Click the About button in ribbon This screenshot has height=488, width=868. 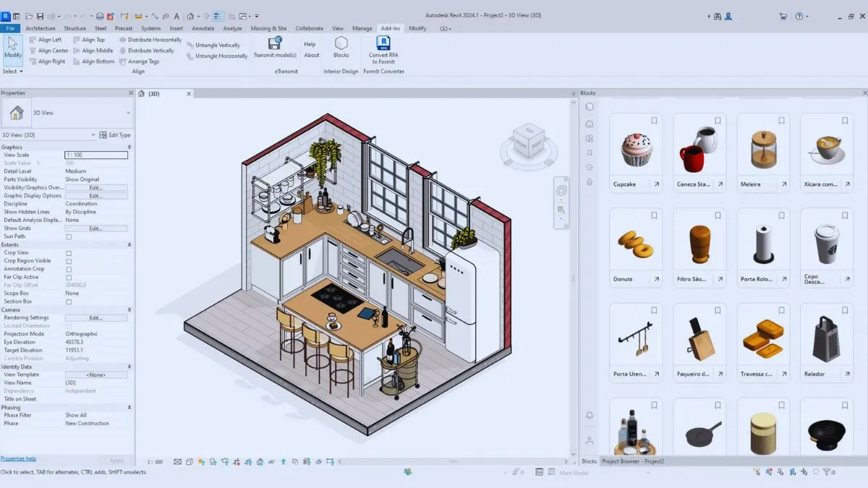point(312,55)
